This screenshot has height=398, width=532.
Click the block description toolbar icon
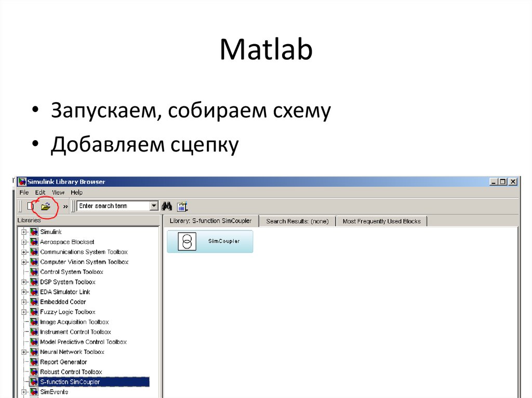point(182,206)
